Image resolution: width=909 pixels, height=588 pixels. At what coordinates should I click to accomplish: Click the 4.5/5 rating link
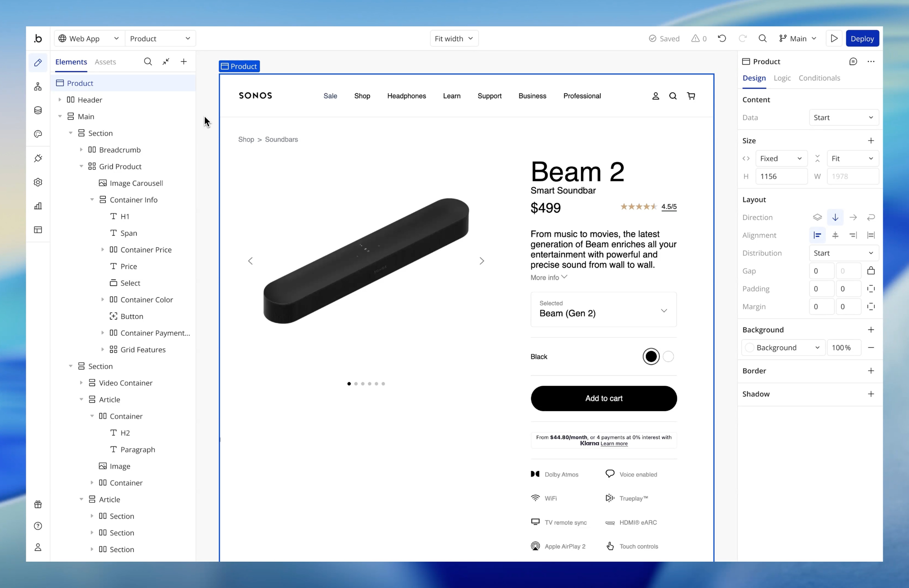coord(669,206)
